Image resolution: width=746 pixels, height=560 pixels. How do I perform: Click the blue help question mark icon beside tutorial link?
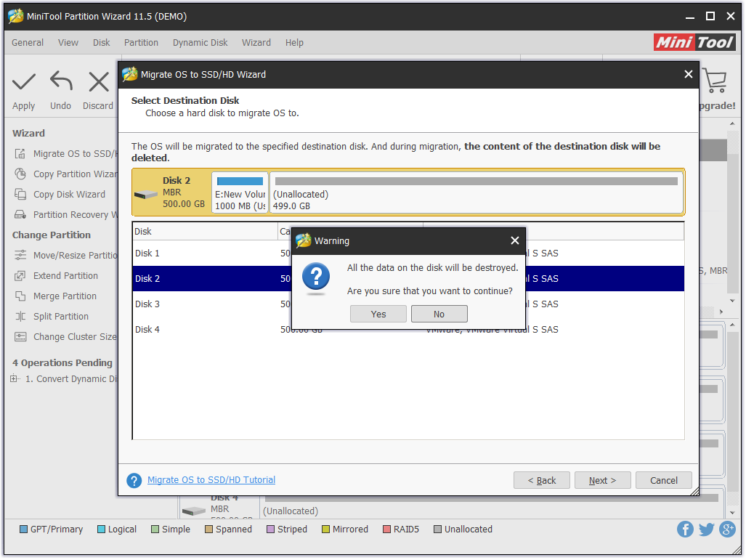[x=134, y=481]
